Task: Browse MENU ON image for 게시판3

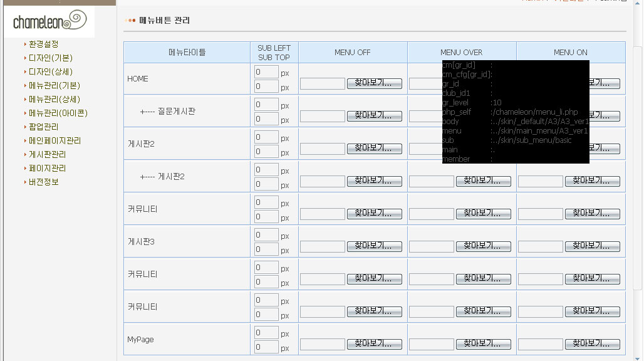Action: click(592, 246)
